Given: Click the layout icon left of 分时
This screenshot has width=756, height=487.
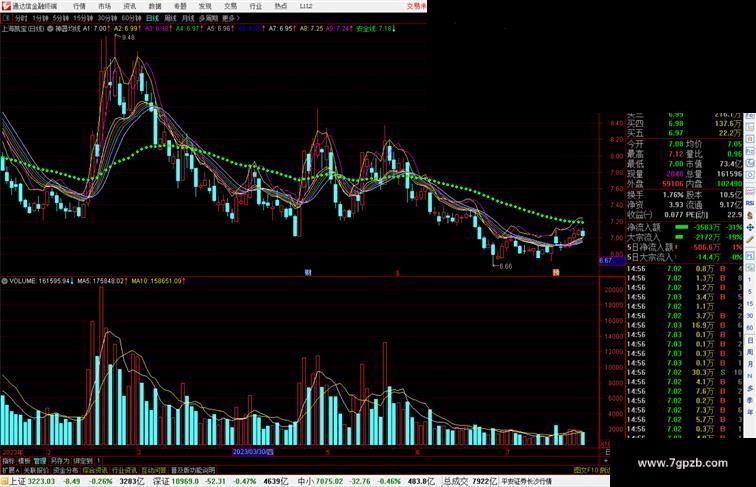Looking at the screenshot, I should pos(6,18).
